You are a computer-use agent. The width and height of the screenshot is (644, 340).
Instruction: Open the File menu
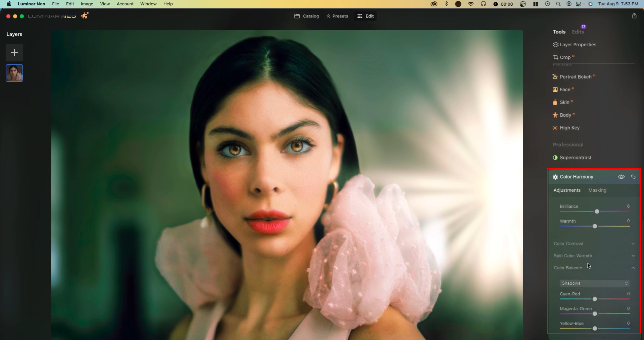56,4
